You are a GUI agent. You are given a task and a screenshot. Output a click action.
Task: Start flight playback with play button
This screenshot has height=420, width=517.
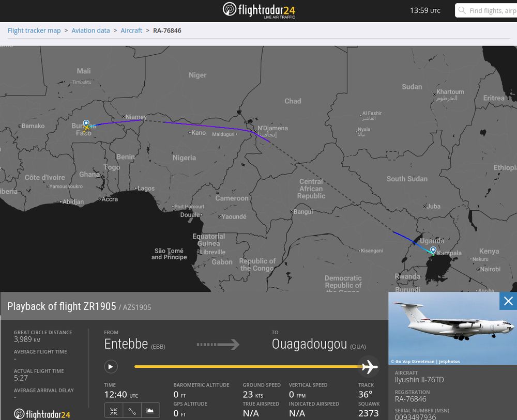(x=111, y=367)
